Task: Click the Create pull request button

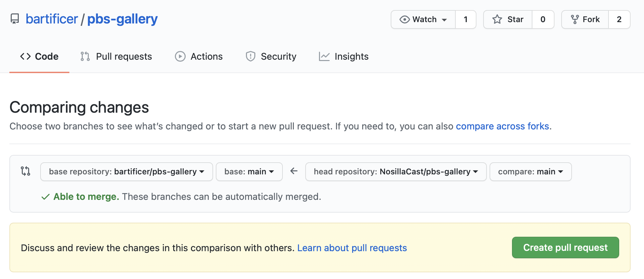Action: [565, 247]
